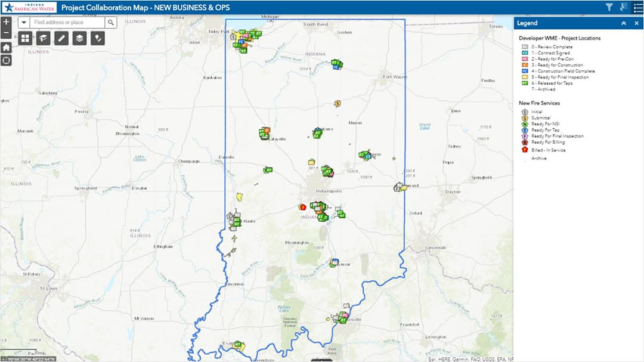Collapse the Legend panel with the chevron
644x362 pixels.
[x=624, y=23]
